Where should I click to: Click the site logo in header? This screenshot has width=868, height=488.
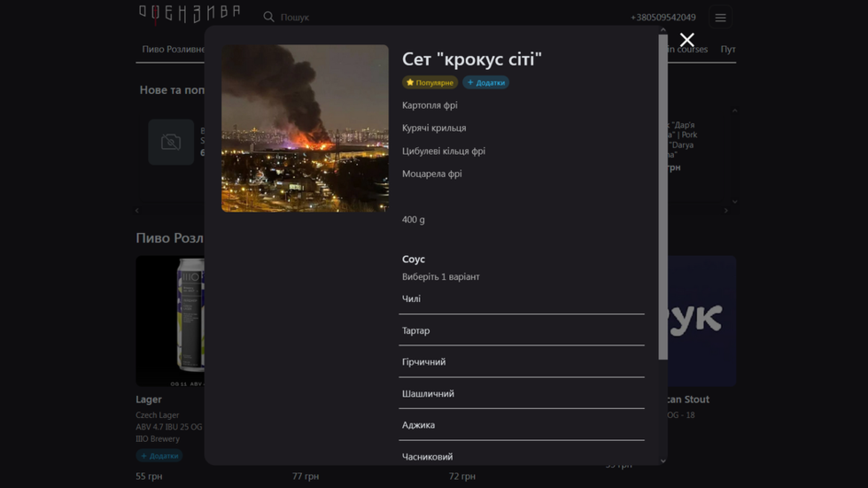click(190, 13)
